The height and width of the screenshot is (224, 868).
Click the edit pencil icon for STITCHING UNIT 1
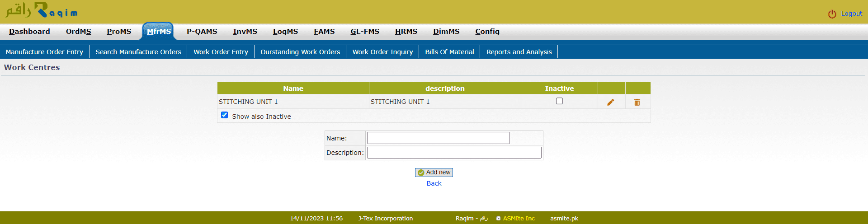(x=611, y=102)
